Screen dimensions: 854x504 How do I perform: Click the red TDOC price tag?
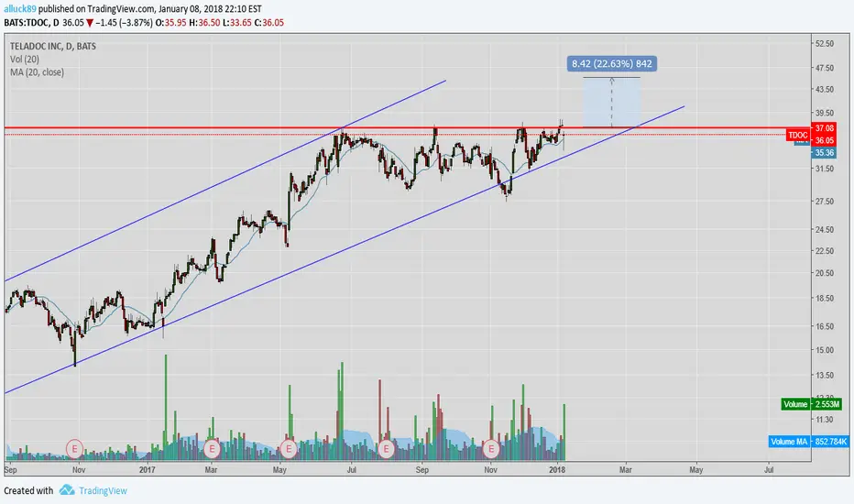798,135
